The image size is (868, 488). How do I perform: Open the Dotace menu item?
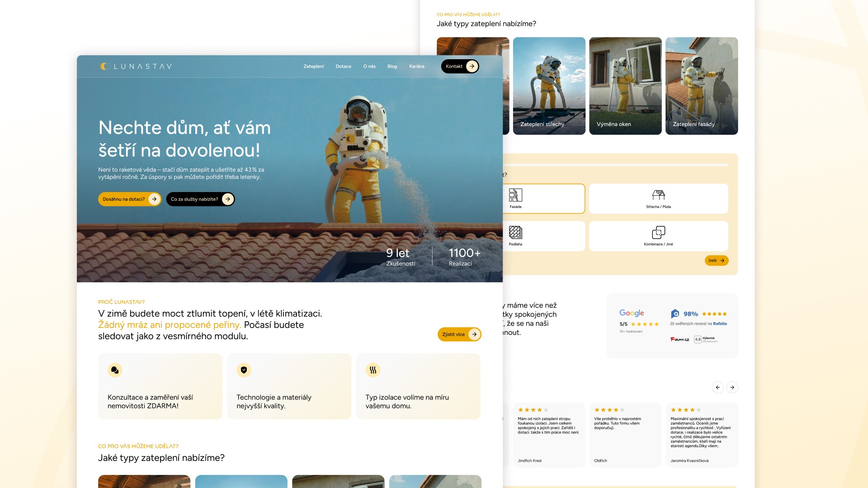tap(344, 66)
